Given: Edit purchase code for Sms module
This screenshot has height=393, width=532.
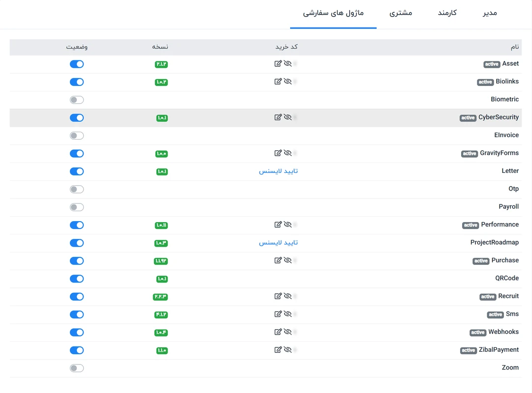Looking at the screenshot, I should (x=278, y=314).
